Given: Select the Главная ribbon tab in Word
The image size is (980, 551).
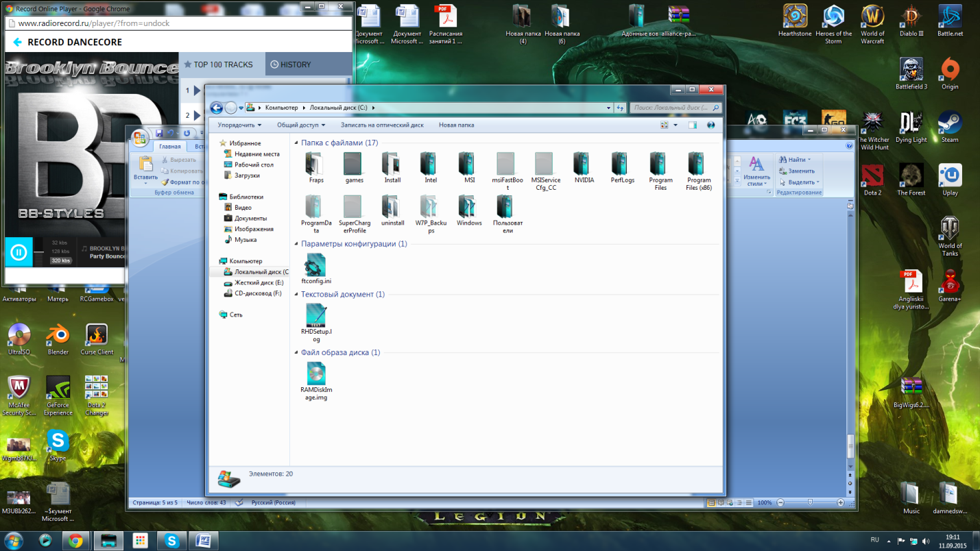Looking at the screenshot, I should [x=169, y=146].
